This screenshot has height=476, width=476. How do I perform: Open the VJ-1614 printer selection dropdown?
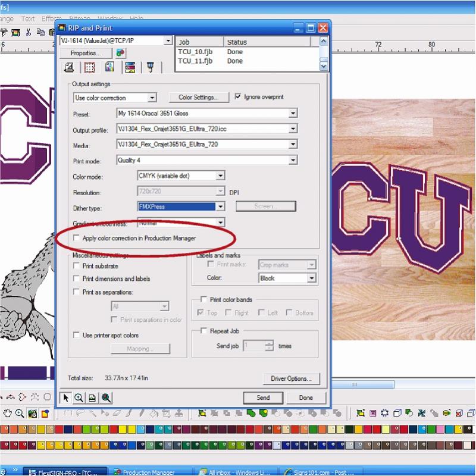tap(168, 40)
